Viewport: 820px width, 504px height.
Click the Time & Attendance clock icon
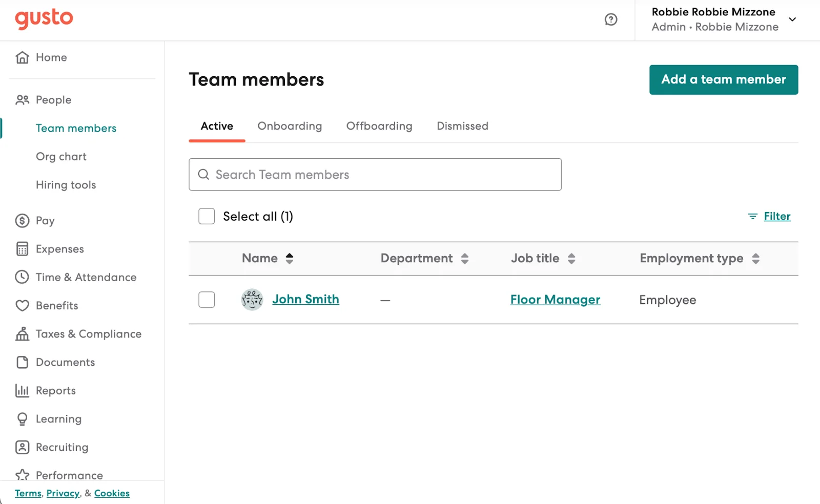[x=22, y=277]
